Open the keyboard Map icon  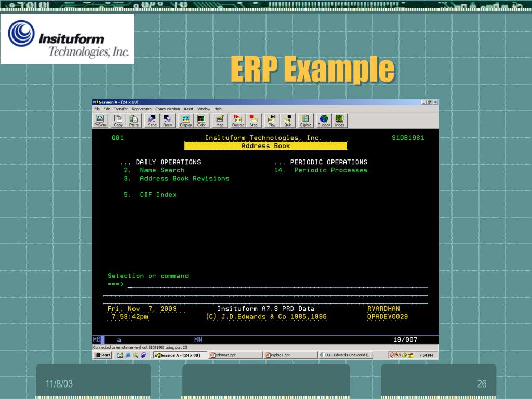click(x=220, y=121)
